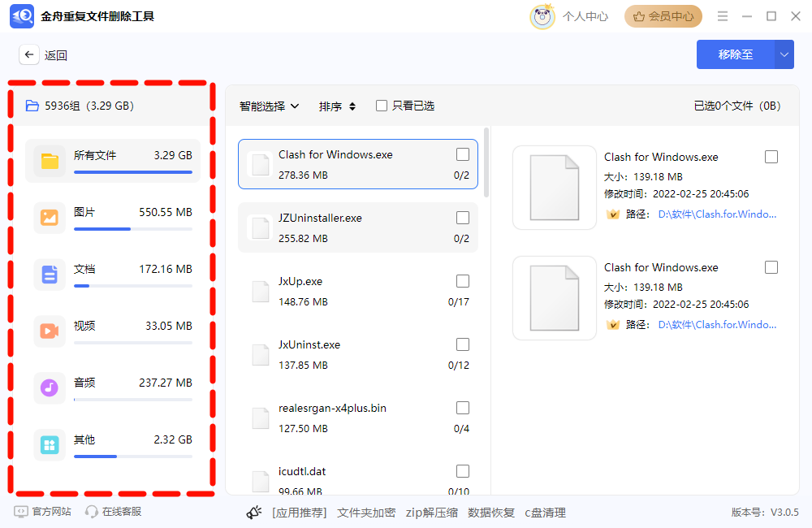This screenshot has height=528, width=812.
Task: Switch to 视频 33.05 MB category
Action: click(113, 331)
